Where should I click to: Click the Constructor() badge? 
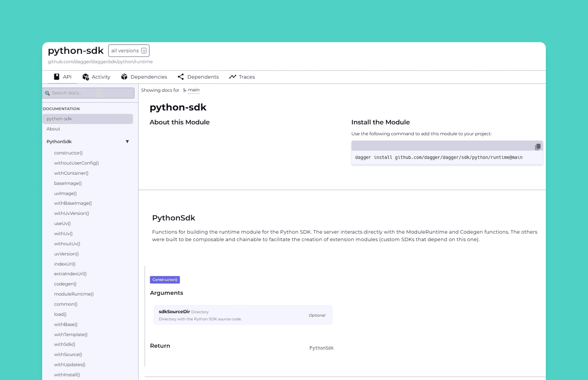(165, 279)
